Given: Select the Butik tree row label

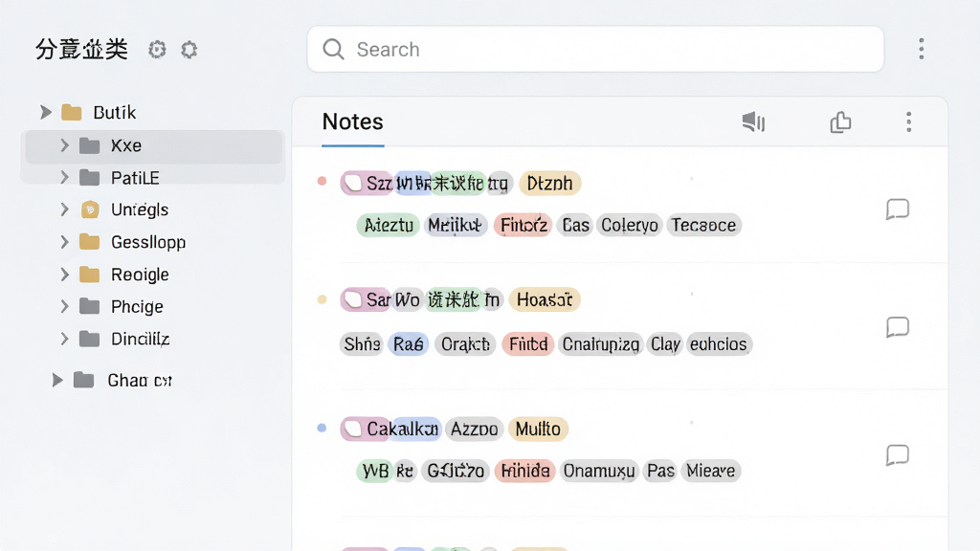Looking at the screenshot, I should [115, 113].
